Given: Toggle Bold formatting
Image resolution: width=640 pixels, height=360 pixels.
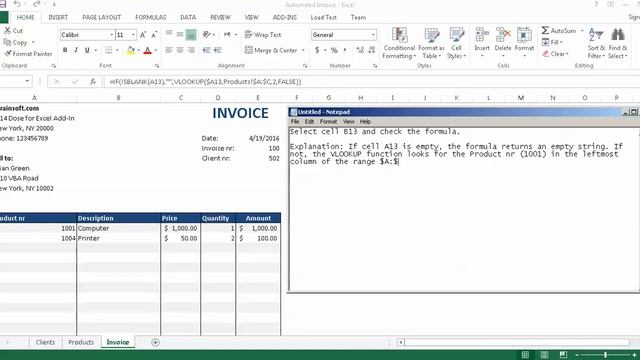Looking at the screenshot, I should point(65,50).
